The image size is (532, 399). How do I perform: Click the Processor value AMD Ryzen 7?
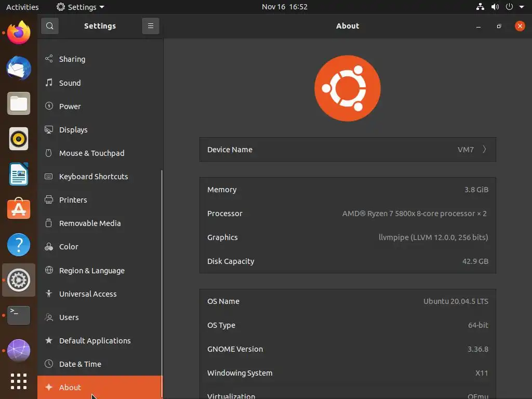[414, 214]
